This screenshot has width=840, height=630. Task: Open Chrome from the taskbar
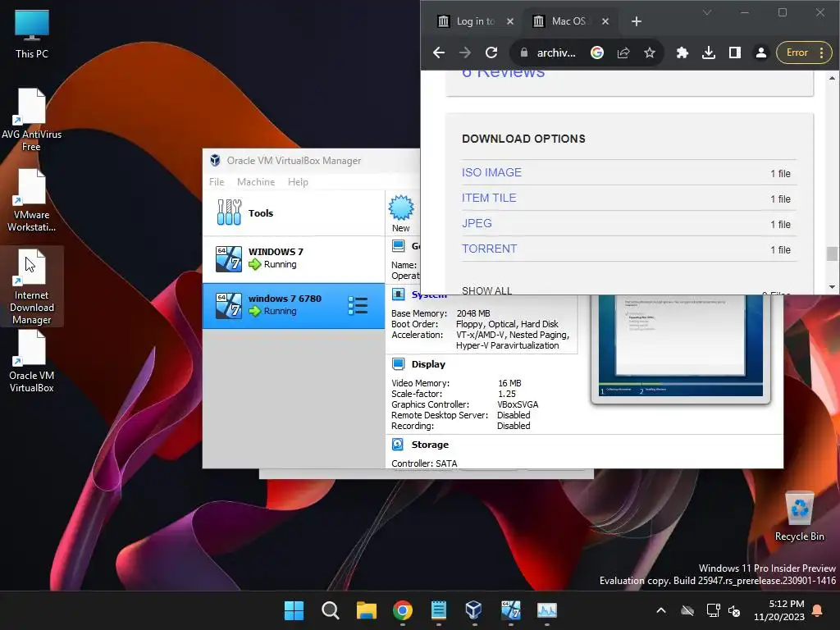click(x=402, y=610)
